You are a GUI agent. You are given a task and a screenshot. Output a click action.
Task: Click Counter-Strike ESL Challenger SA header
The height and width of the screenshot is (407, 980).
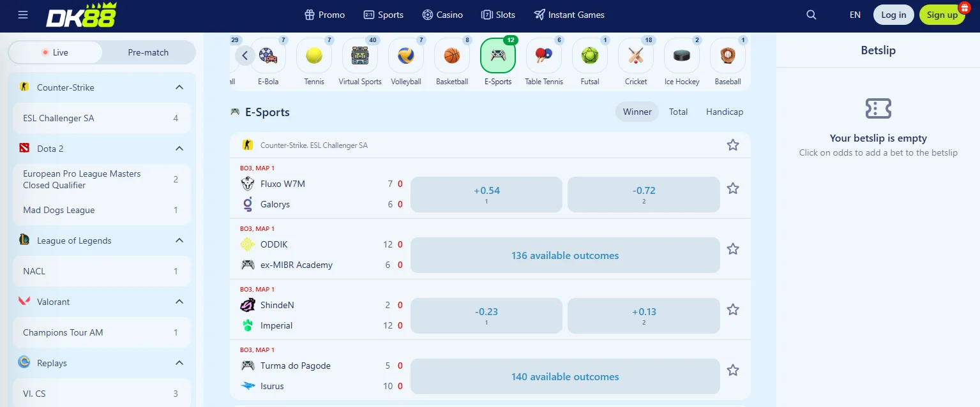314,145
